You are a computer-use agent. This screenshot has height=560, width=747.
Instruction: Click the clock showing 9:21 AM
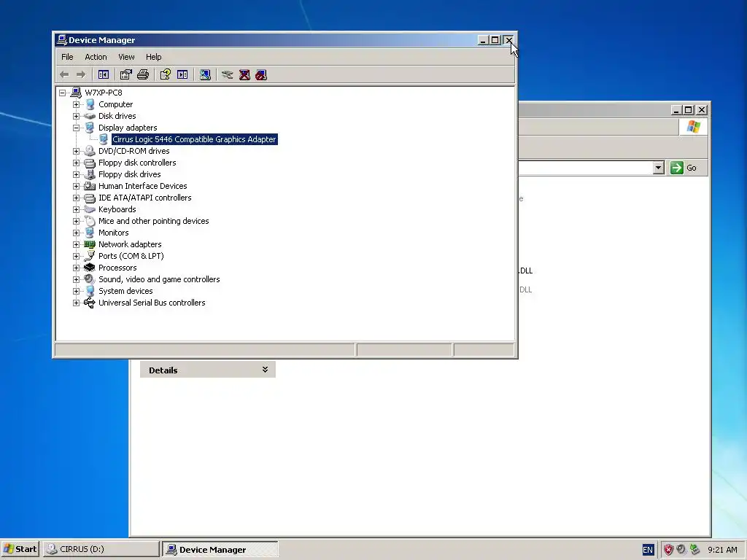(722, 550)
